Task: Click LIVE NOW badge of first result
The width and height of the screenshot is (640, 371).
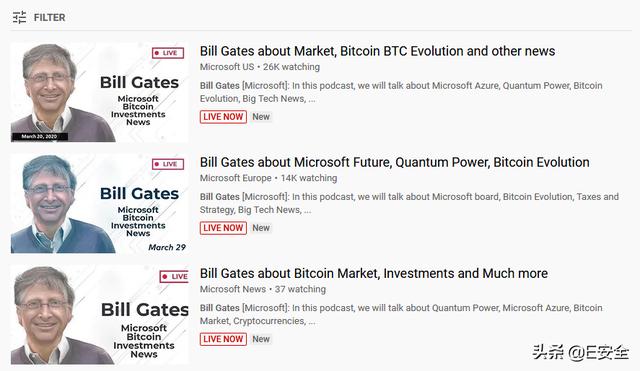Action: 223,117
